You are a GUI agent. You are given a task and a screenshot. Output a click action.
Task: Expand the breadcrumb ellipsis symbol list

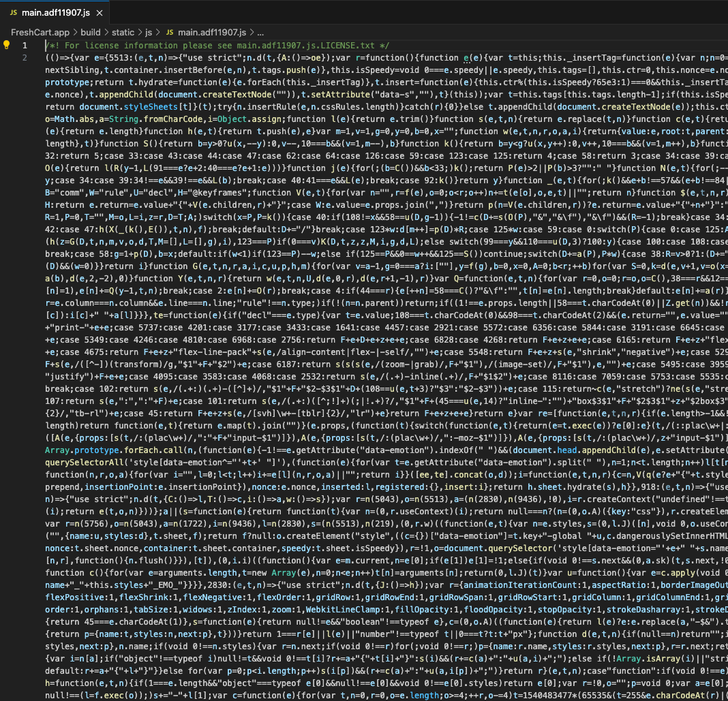pos(260,33)
